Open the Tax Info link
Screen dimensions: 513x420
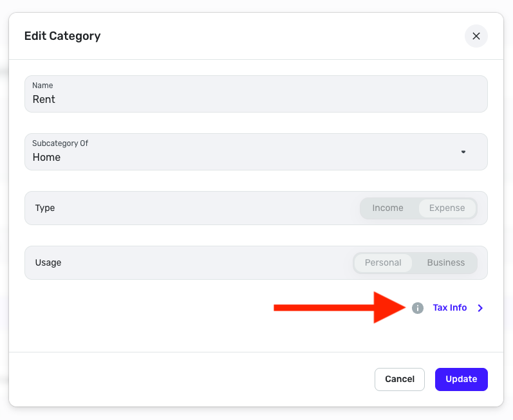[x=449, y=308]
